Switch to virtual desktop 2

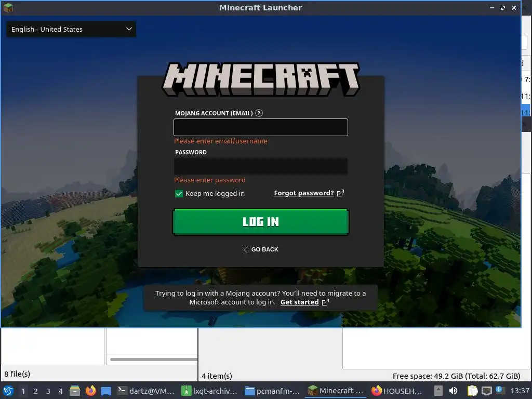(36, 391)
